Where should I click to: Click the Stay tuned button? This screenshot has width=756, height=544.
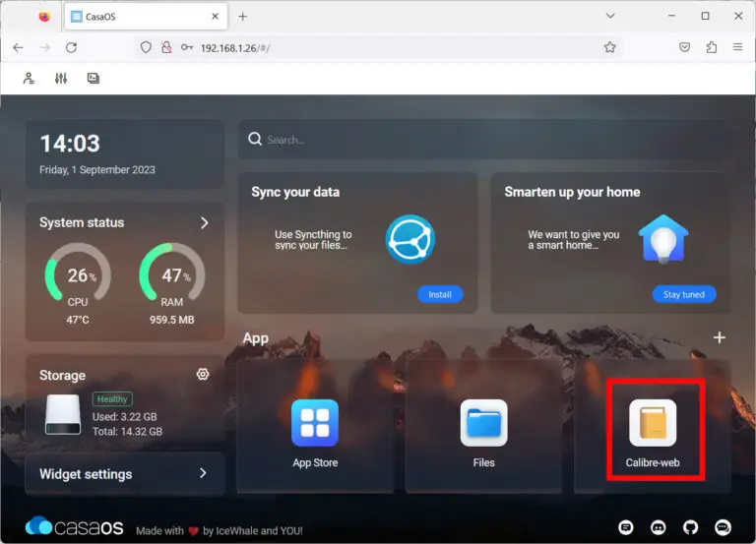[x=684, y=294]
